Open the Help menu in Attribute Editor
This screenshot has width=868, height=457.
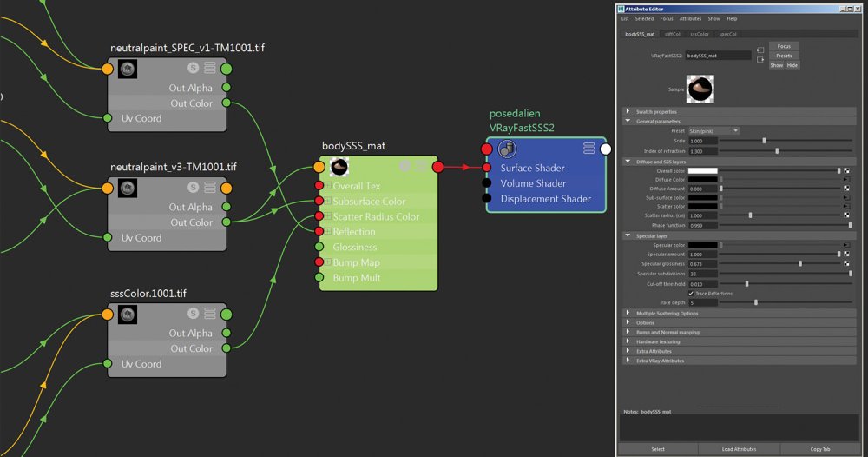(732, 19)
